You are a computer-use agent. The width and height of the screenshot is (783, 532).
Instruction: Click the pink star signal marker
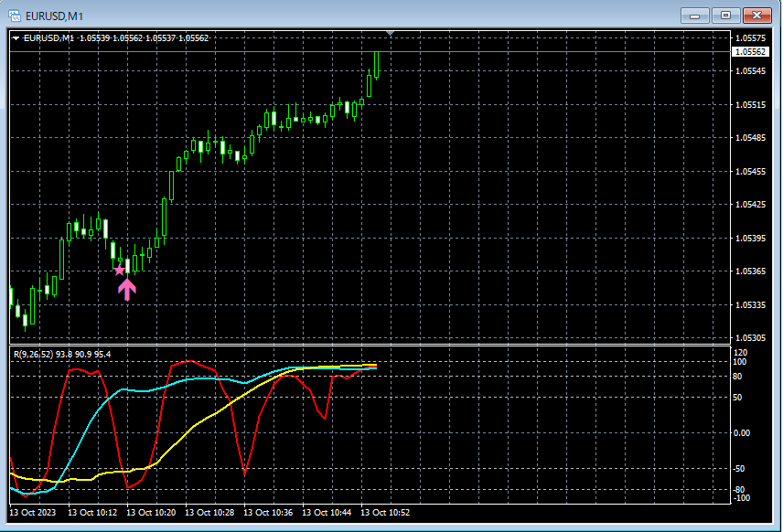(x=119, y=271)
